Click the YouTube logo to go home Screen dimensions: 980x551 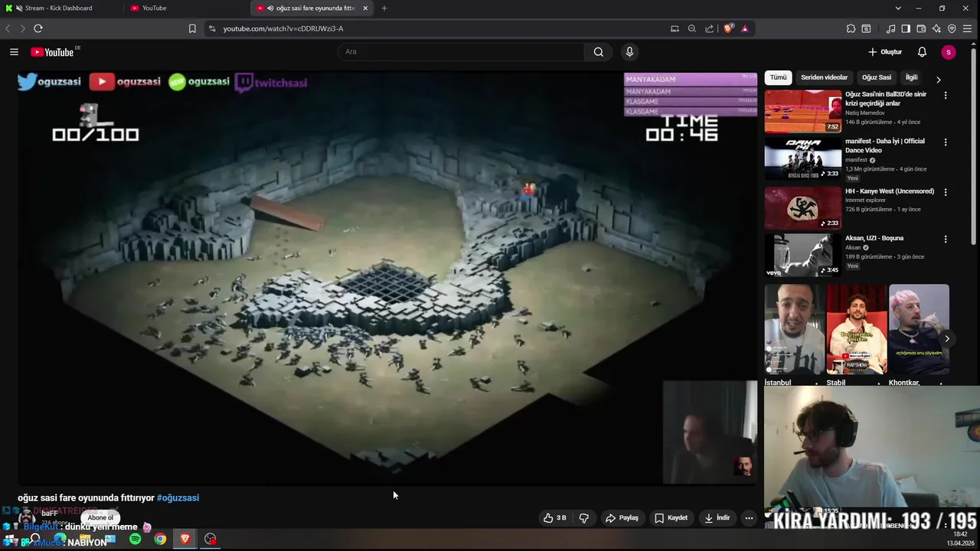(53, 52)
